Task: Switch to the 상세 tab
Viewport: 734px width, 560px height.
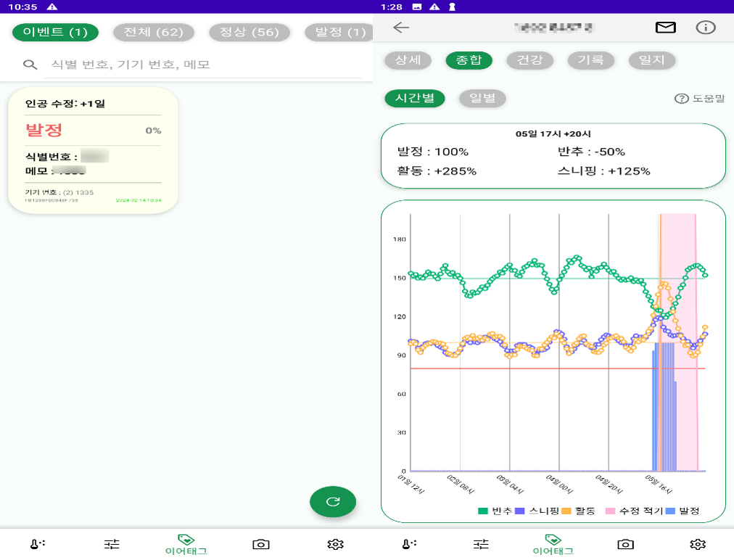Action: pos(408,60)
